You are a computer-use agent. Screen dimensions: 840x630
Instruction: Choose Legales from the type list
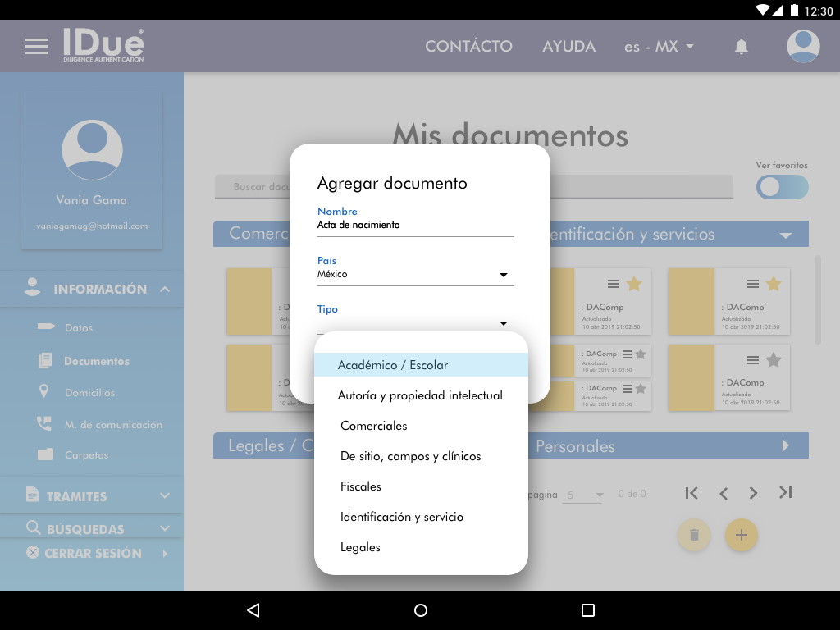click(x=360, y=547)
